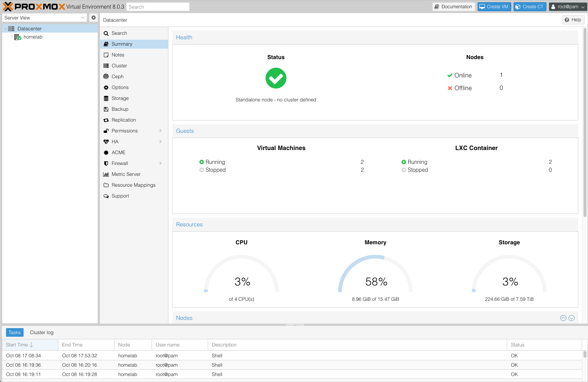This screenshot has height=382, width=588.
Task: Click the Replication icon
Action: coord(106,120)
